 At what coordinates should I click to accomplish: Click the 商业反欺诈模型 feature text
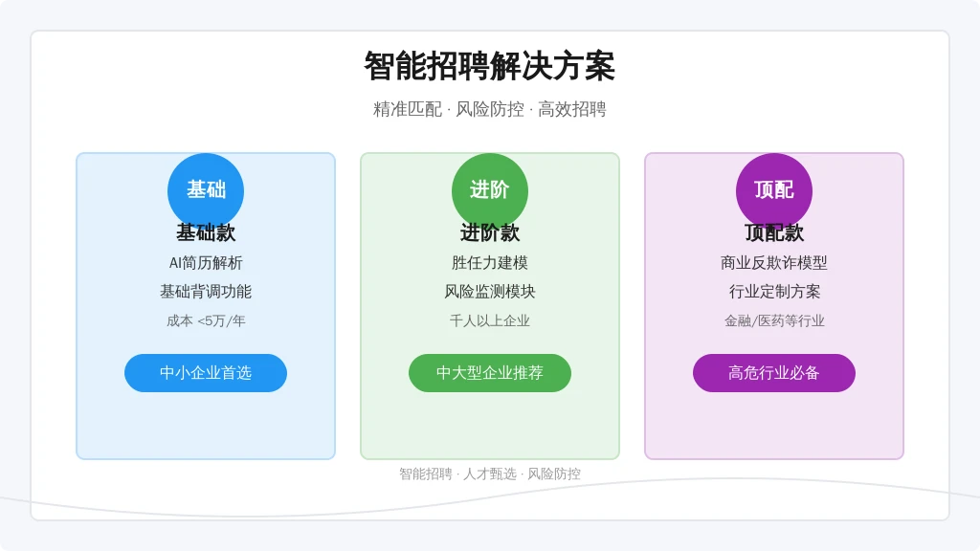(773, 263)
